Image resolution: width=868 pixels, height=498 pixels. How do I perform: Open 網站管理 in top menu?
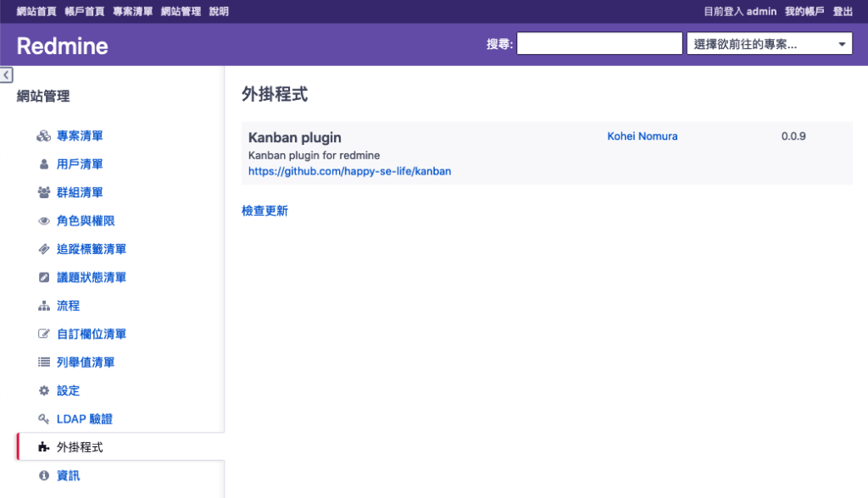coord(181,11)
